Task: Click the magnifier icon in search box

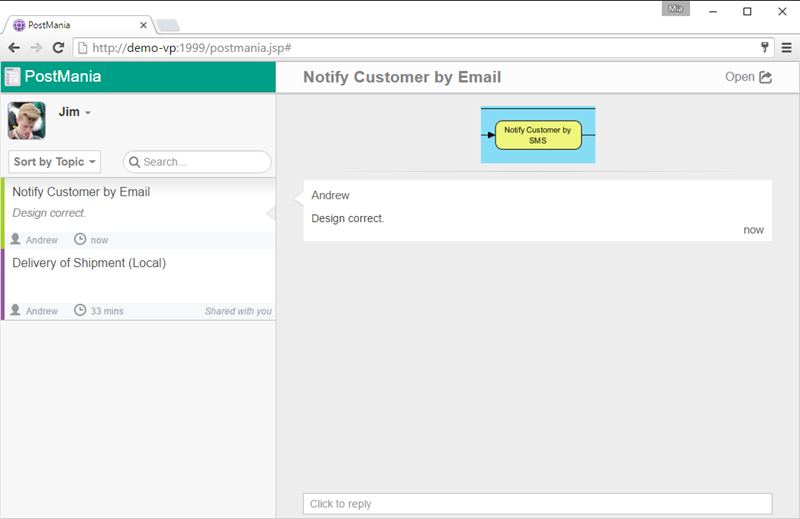Action: click(134, 162)
